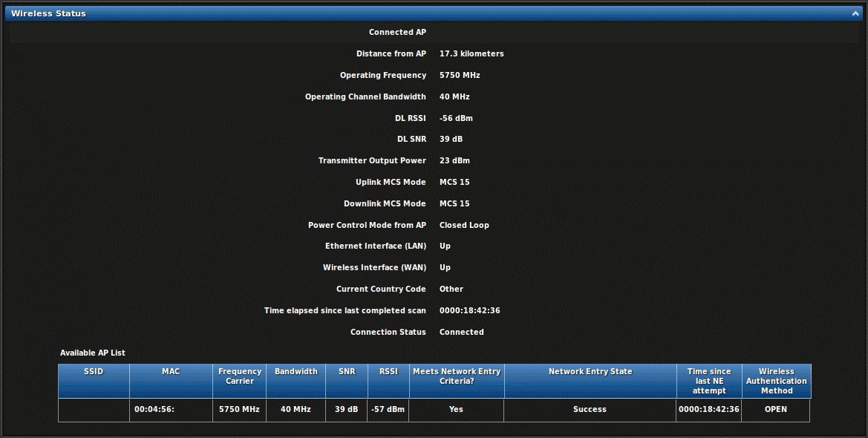Click the Success network entry state value

pos(590,409)
